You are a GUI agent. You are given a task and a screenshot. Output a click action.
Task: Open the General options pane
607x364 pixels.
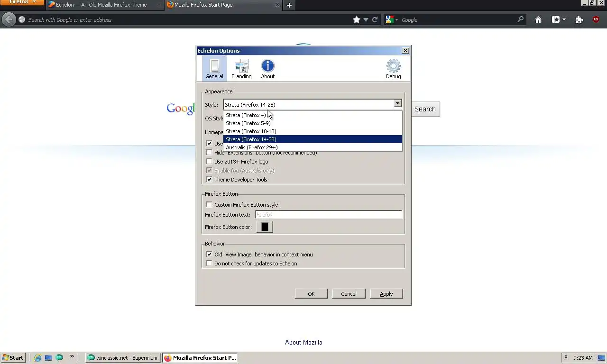tap(214, 69)
